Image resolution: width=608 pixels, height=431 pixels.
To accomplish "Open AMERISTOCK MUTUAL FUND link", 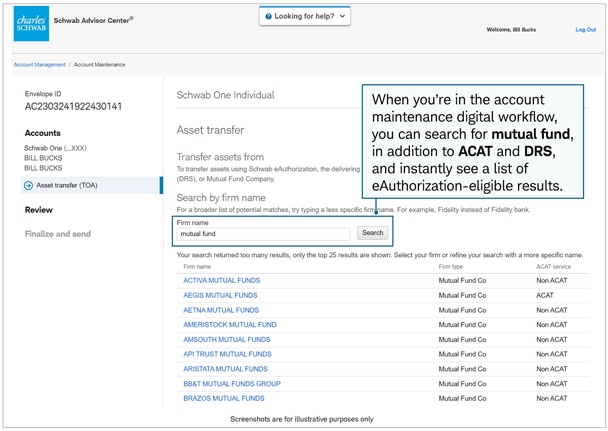I will (230, 325).
